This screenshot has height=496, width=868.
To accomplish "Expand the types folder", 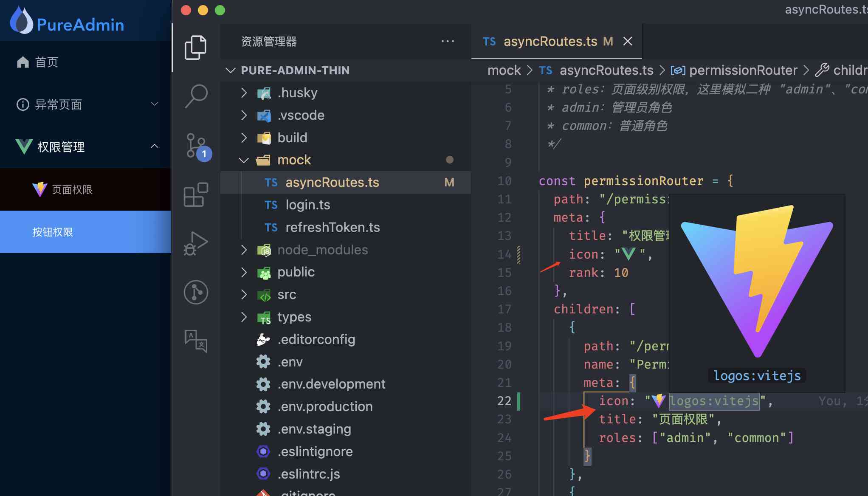I will 244,317.
